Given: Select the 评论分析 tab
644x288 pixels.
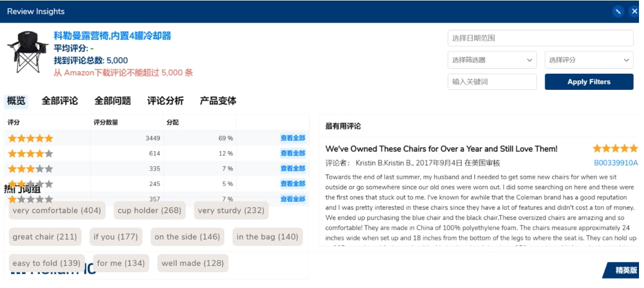Looking at the screenshot, I should pyautogui.click(x=165, y=101).
